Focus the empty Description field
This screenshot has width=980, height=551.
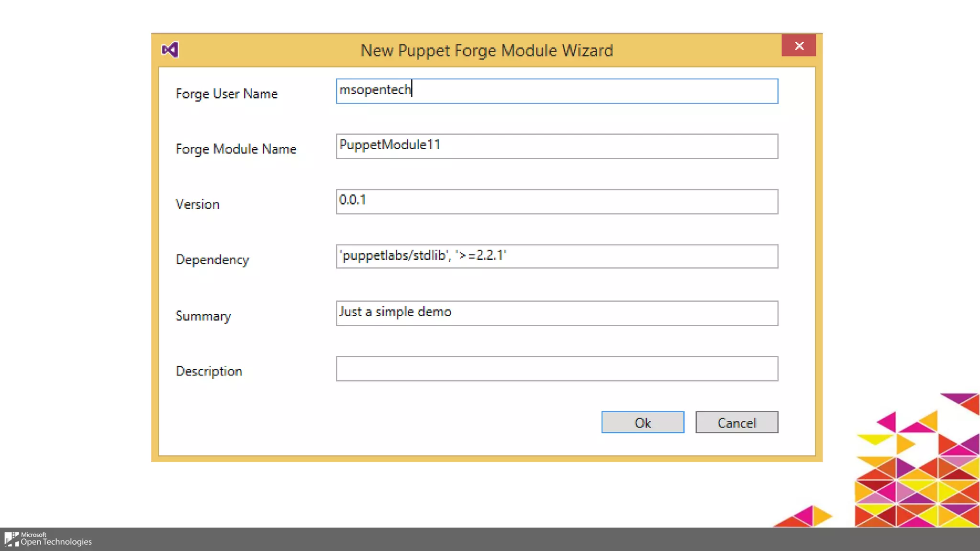coord(557,368)
